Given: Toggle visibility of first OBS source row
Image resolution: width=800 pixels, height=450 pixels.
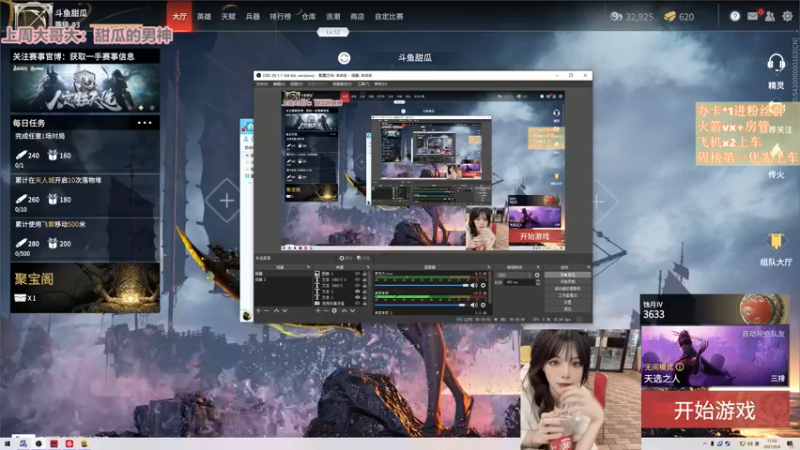Looking at the screenshot, I should point(358,274).
